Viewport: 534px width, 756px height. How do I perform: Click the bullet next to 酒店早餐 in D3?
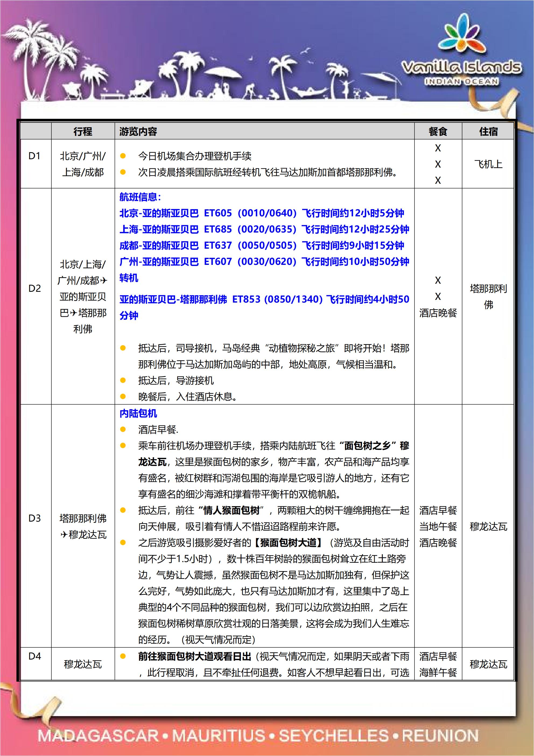coord(123,429)
